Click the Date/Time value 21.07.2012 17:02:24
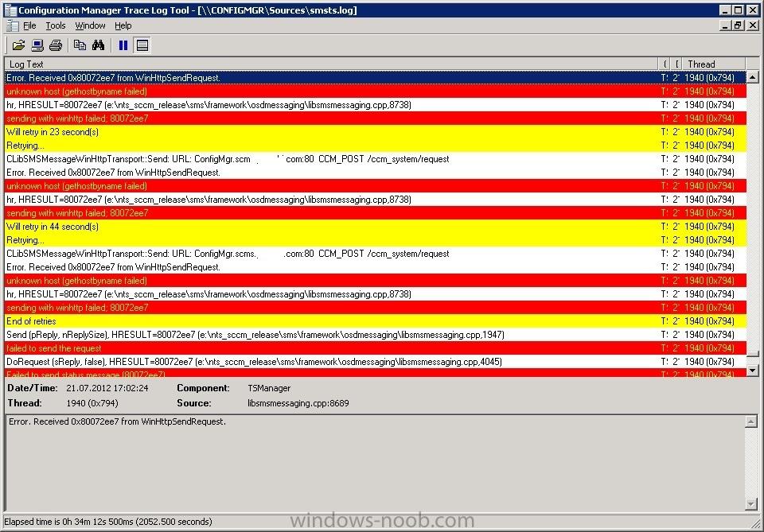This screenshot has height=532, width=764. point(107,388)
